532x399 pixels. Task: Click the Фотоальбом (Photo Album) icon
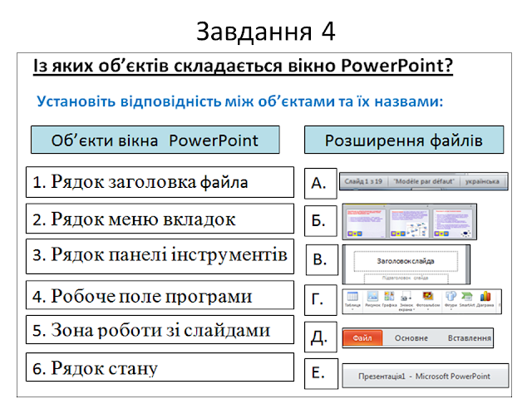(428, 296)
